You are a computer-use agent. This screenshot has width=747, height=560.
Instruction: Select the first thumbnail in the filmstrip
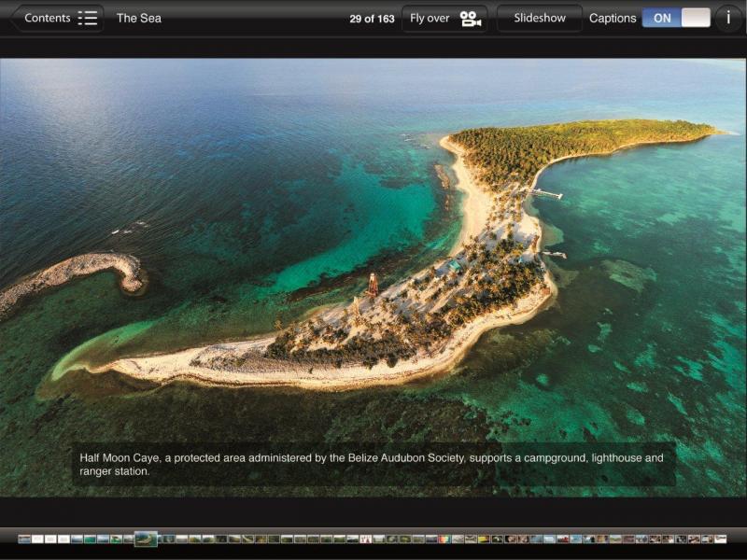[24, 539]
